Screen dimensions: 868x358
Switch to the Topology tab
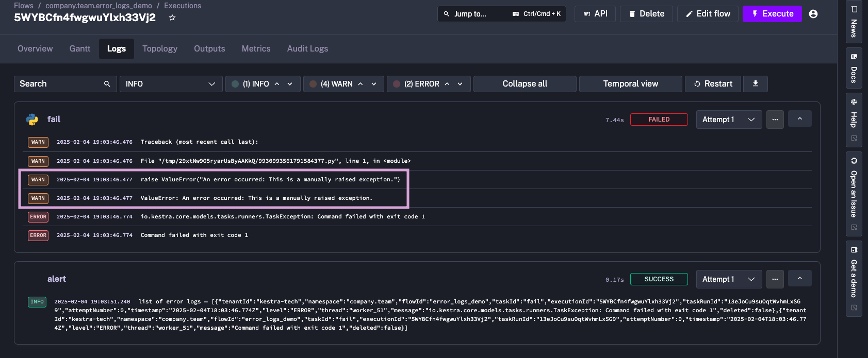coord(160,48)
